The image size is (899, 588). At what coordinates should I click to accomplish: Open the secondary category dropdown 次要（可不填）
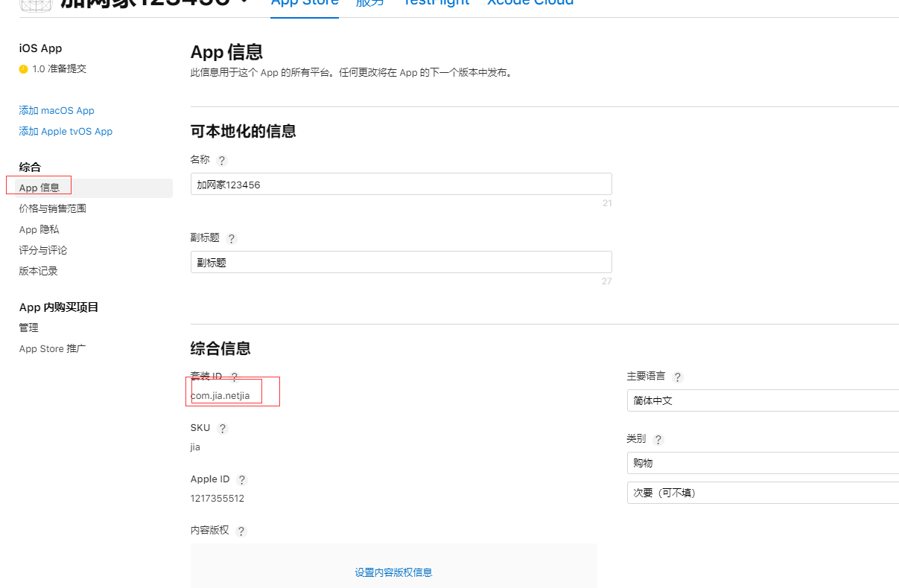point(763,493)
